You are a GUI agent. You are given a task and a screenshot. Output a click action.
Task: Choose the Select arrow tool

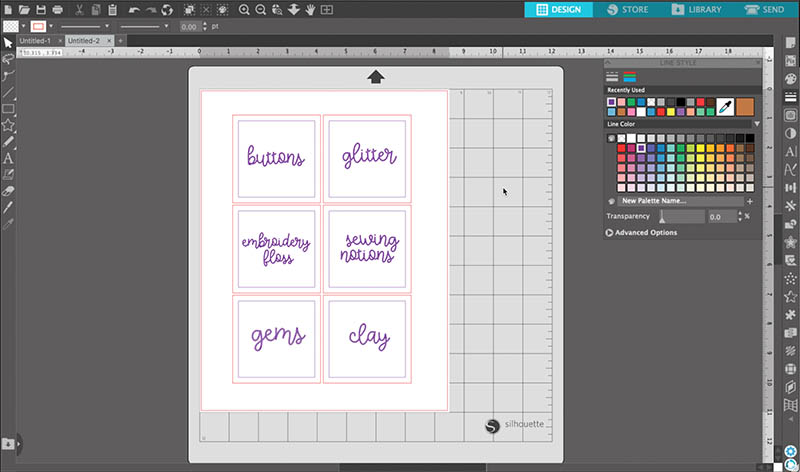[8, 43]
